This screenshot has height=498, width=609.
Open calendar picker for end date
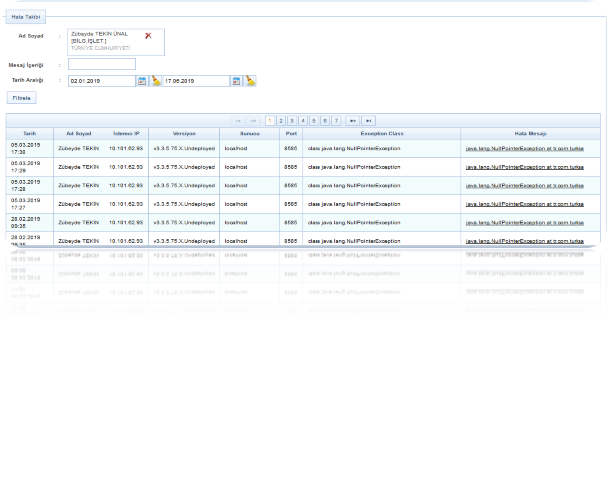[x=236, y=81]
